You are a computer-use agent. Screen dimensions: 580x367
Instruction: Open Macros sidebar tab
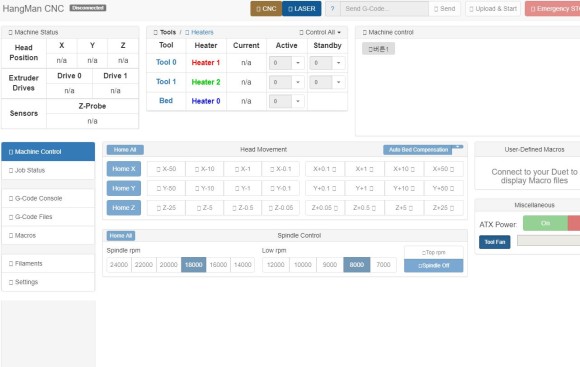tap(48, 235)
